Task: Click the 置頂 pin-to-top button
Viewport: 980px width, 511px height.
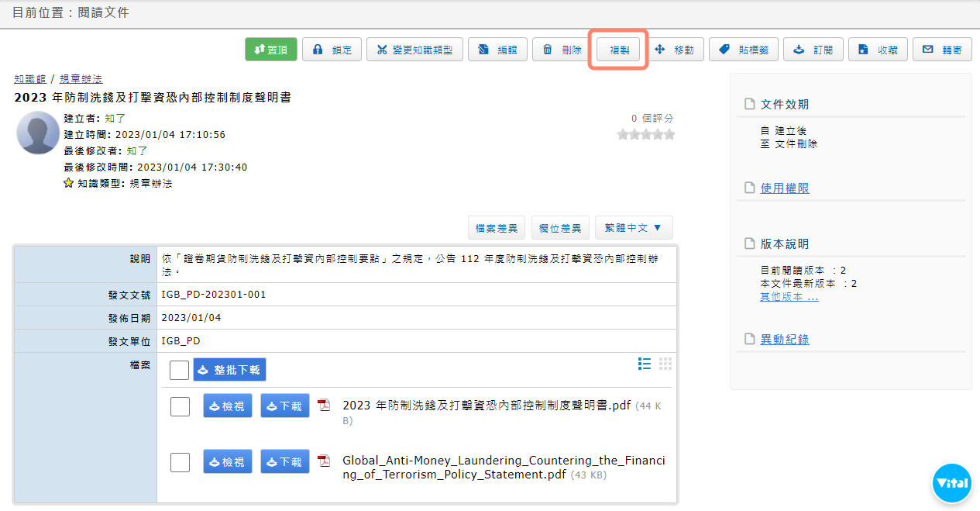Action: click(x=270, y=50)
